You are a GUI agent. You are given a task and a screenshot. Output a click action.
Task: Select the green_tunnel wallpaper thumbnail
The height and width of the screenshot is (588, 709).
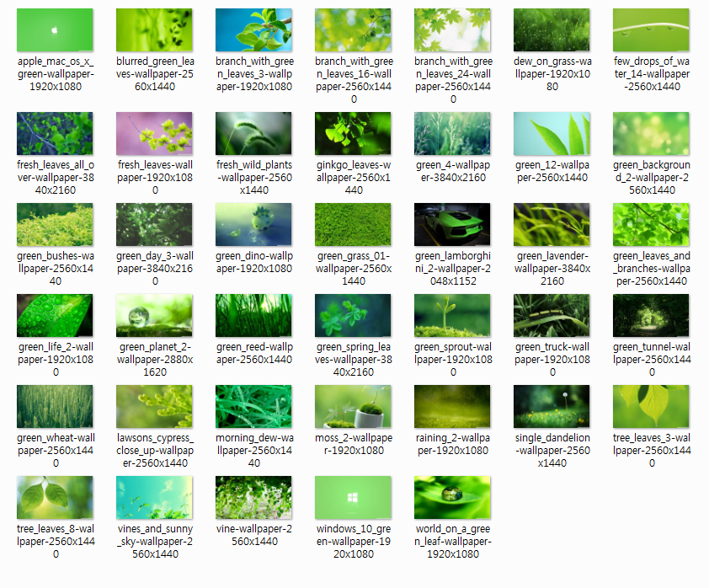coord(651,315)
